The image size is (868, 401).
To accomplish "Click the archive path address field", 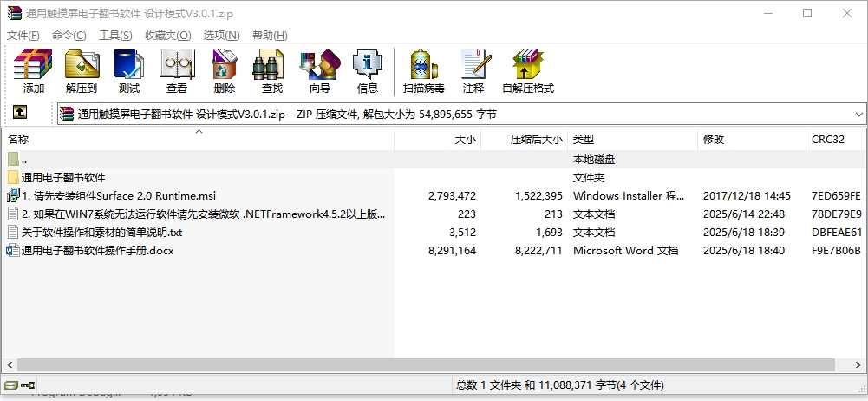I will (x=461, y=115).
